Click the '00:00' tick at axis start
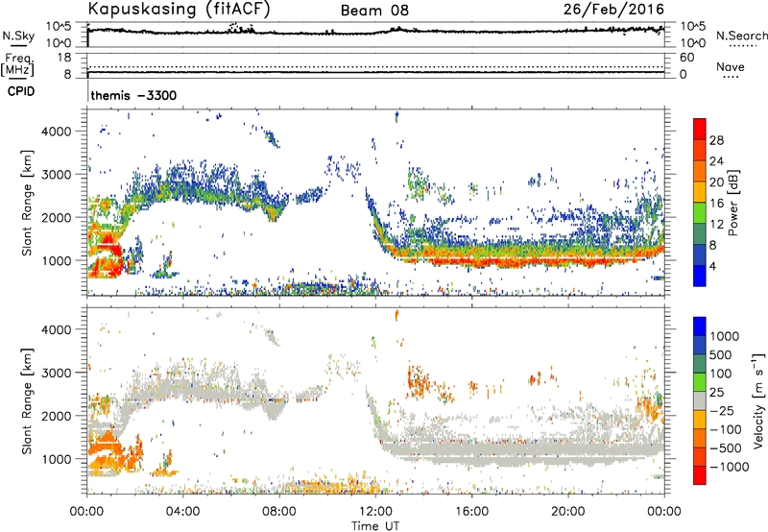Viewport: 768px width, 532px height. click(86, 512)
